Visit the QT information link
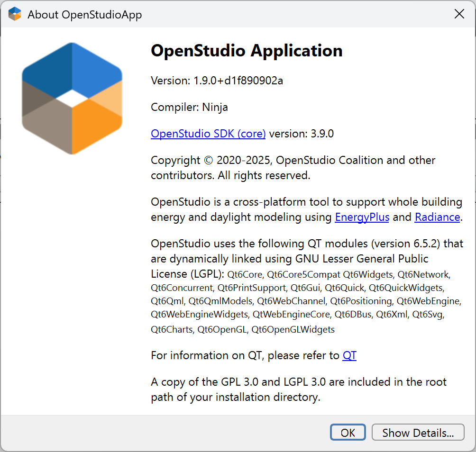Screen dimensions: 476x452 (349, 355)
